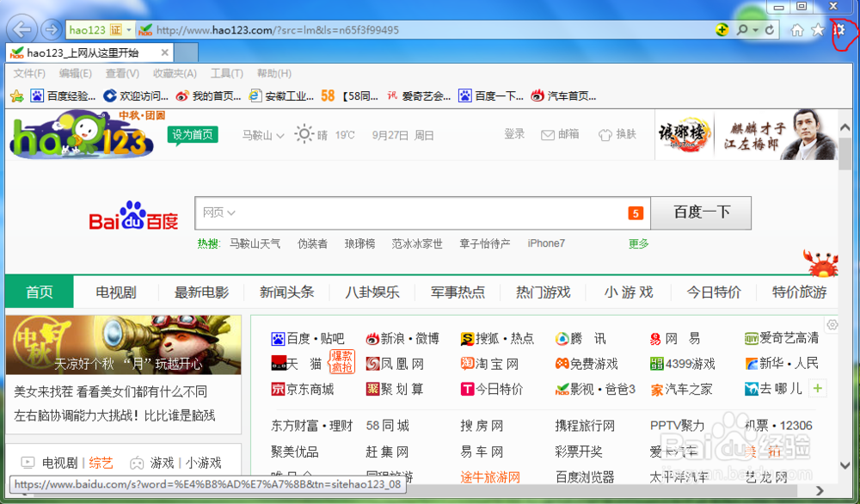
Task: Open the 京东商城 site link
Action: pos(302,390)
